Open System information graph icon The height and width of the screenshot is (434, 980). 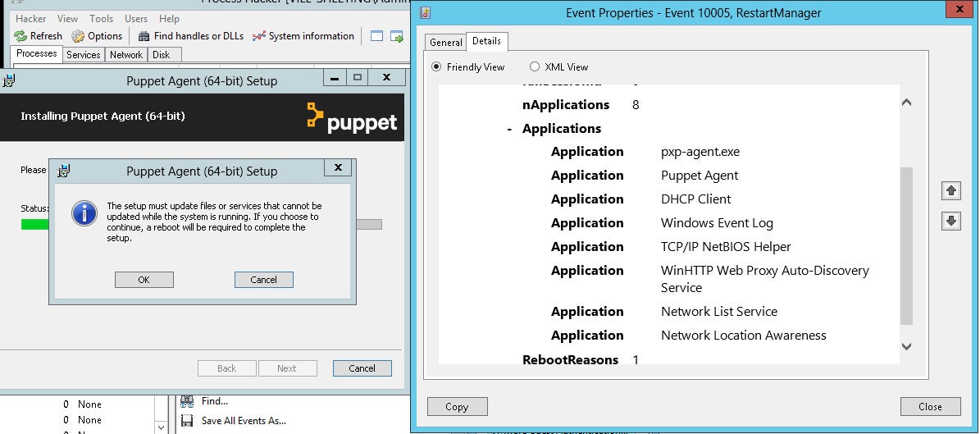259,36
